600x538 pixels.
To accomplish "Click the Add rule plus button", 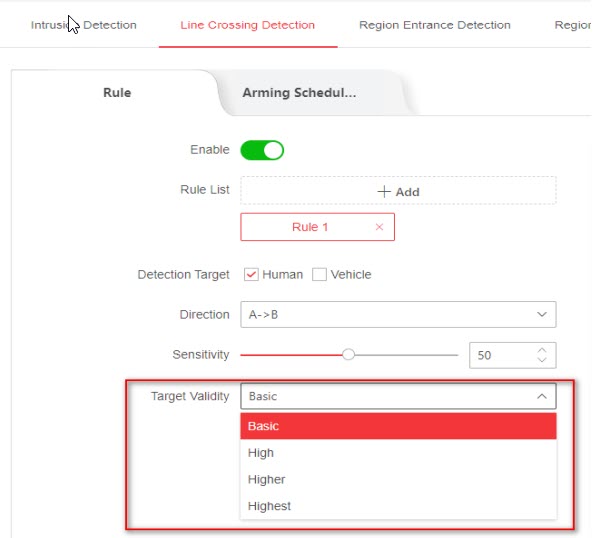I will pos(398,191).
